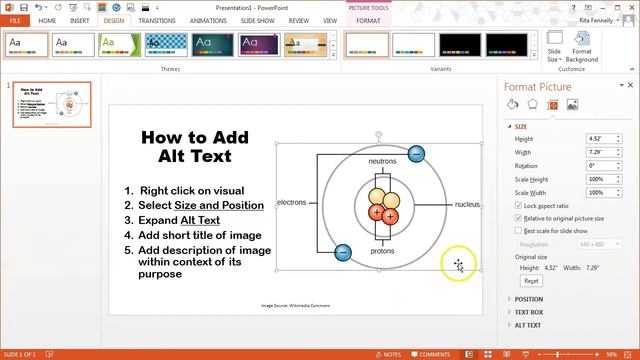This screenshot has height=360, width=640.
Task: Click the Redo icon in quick access toolbar
Action: [58, 7]
